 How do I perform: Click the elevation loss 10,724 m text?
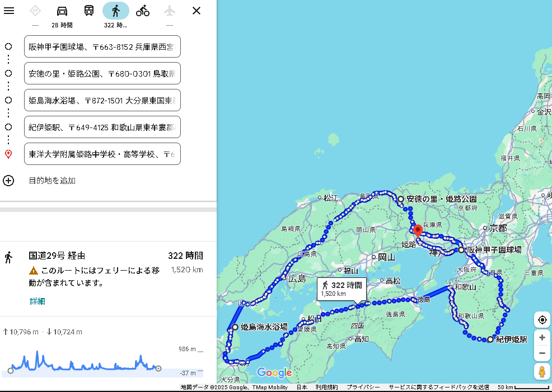pos(64,332)
